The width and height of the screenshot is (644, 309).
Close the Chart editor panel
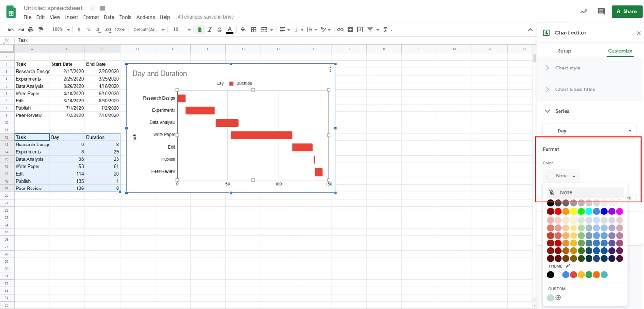(x=638, y=33)
